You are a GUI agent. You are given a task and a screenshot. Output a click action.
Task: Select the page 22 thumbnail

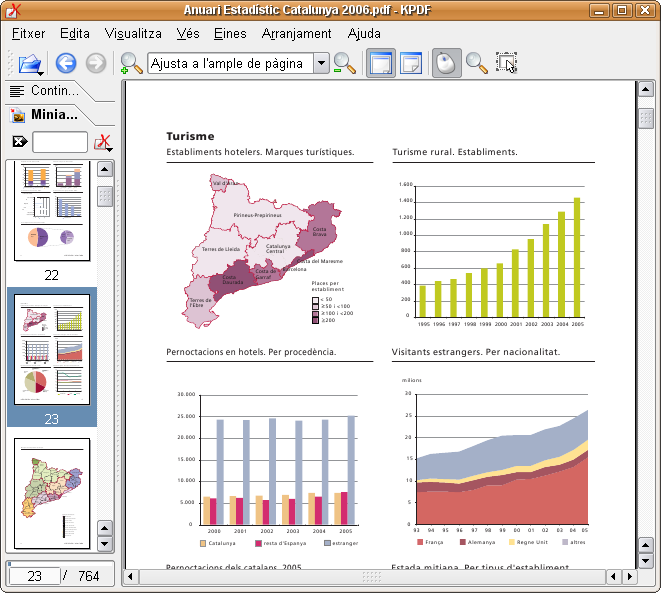click(52, 209)
